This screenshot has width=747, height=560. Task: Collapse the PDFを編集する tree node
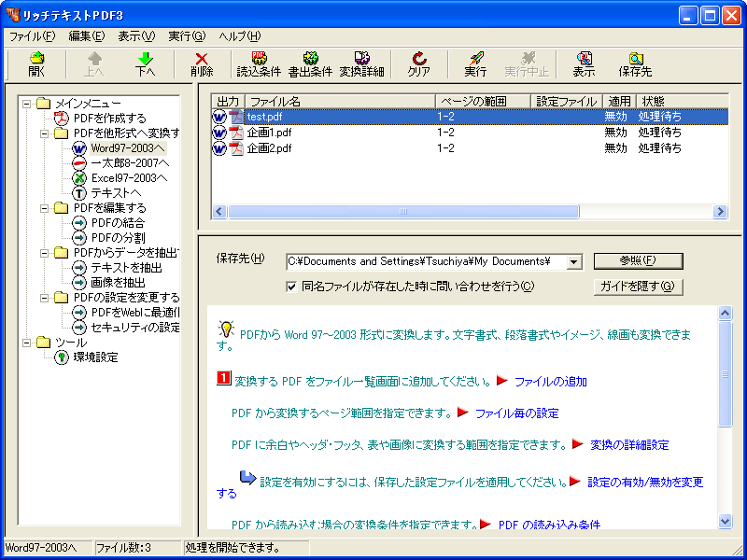pos(44,208)
